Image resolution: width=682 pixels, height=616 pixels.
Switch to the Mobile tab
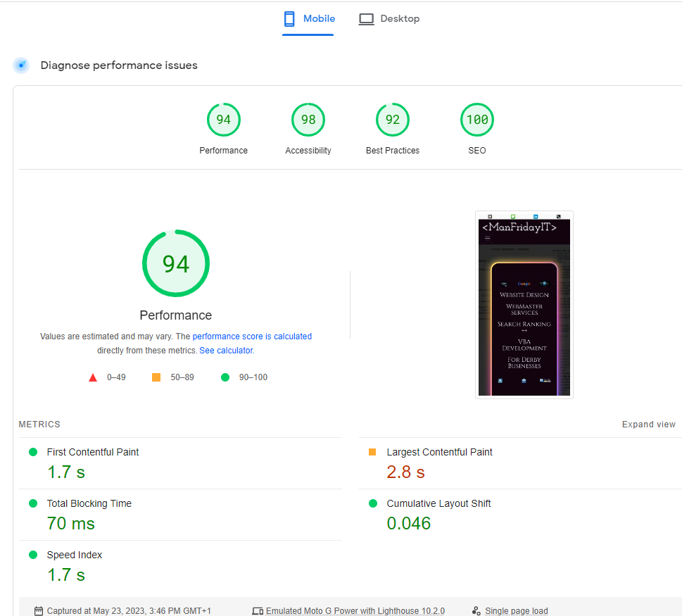[309, 19]
